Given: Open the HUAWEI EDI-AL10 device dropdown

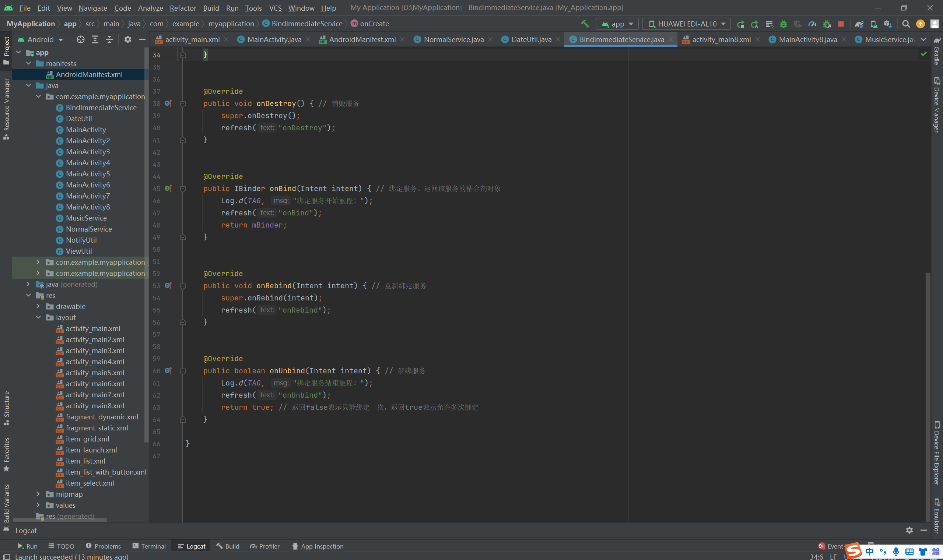Looking at the screenshot, I should tap(687, 24).
